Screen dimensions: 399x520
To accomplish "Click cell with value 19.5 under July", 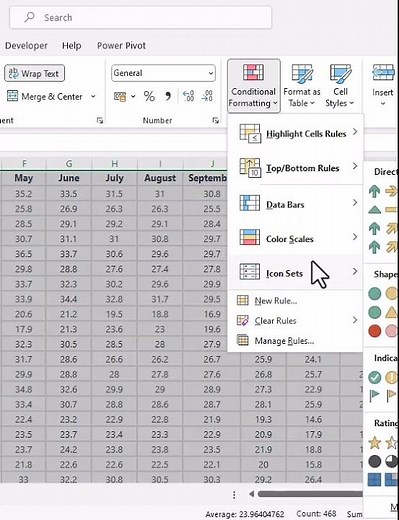I will pos(114,314).
